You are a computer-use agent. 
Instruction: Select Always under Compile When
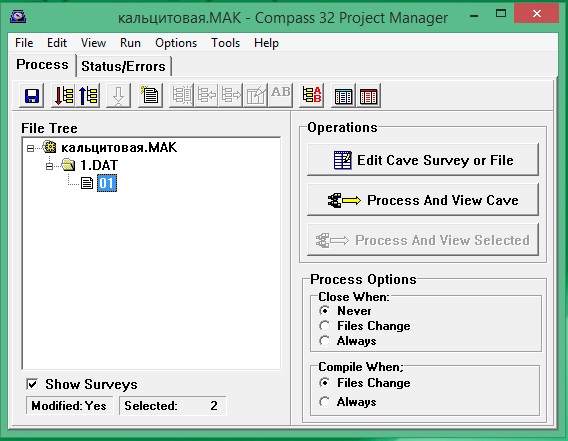tap(325, 402)
